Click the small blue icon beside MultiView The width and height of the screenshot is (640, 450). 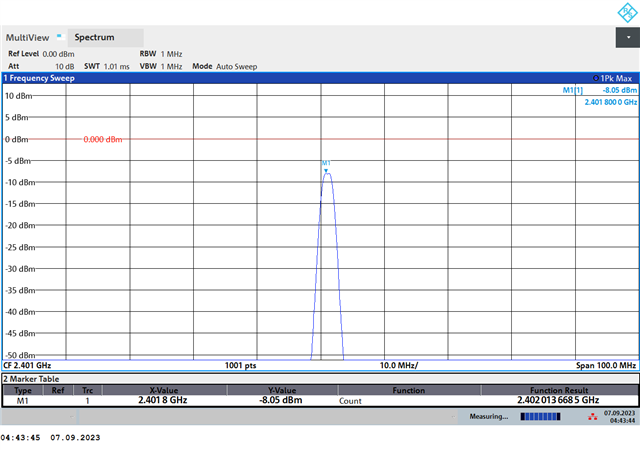(60, 36)
